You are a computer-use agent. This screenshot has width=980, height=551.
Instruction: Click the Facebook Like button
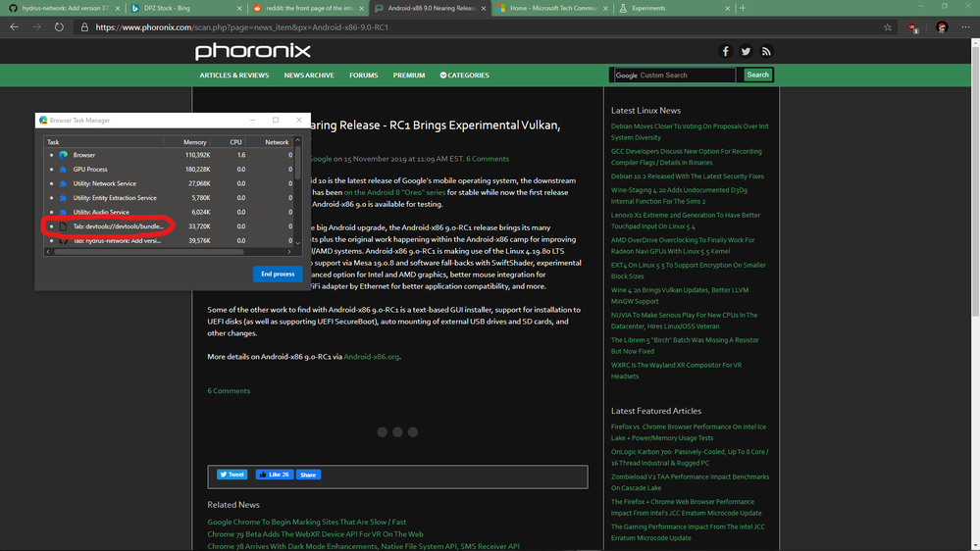pyautogui.click(x=275, y=475)
